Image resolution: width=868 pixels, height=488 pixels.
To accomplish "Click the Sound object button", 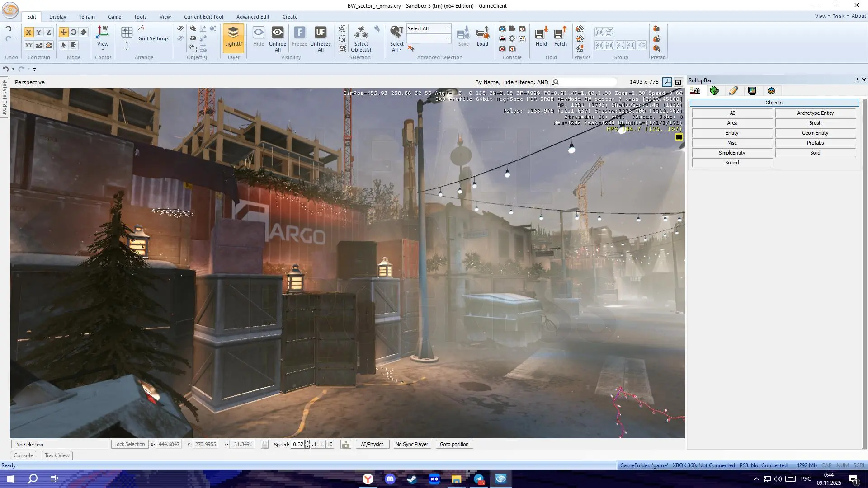I will point(732,163).
